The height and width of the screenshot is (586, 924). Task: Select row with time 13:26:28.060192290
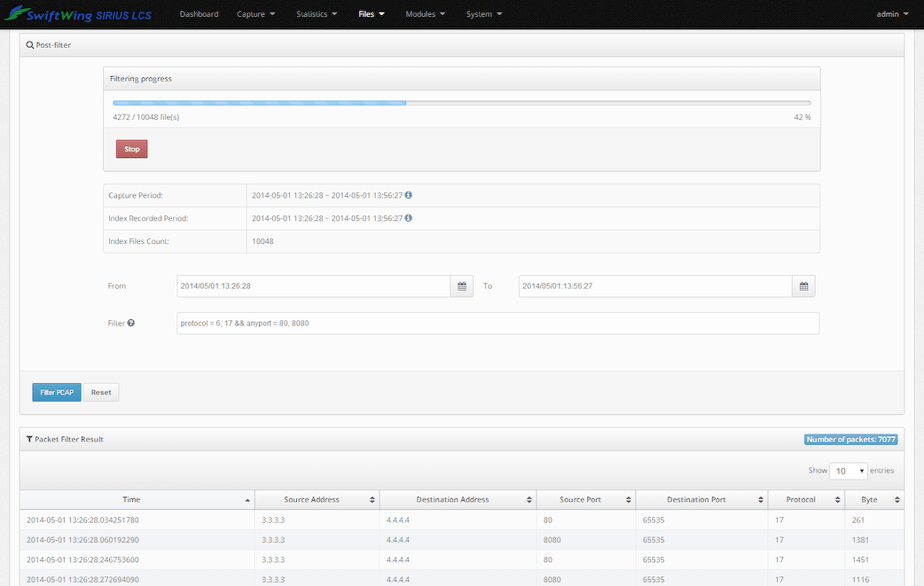[x=462, y=540]
